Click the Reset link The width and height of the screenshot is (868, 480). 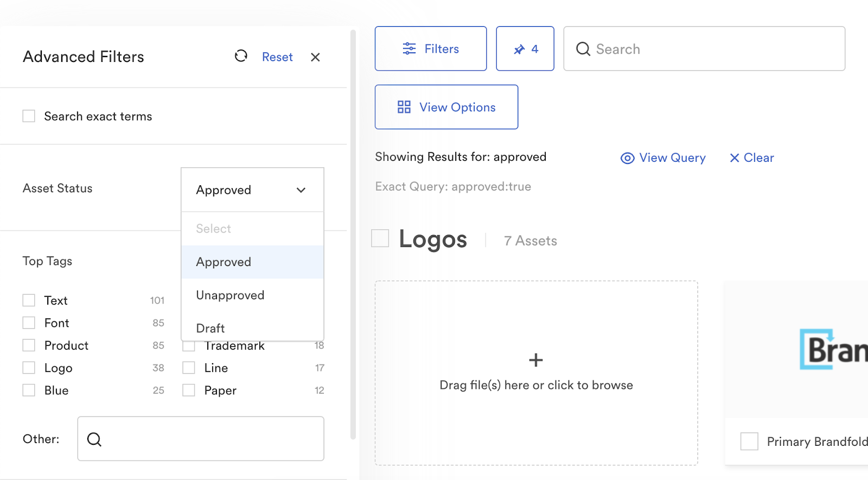pyautogui.click(x=277, y=57)
